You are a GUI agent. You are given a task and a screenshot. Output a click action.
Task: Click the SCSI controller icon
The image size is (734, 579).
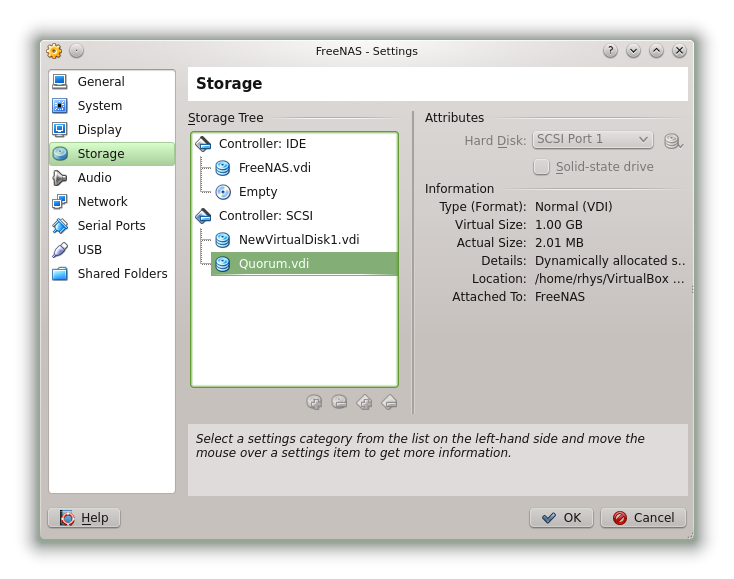203,216
